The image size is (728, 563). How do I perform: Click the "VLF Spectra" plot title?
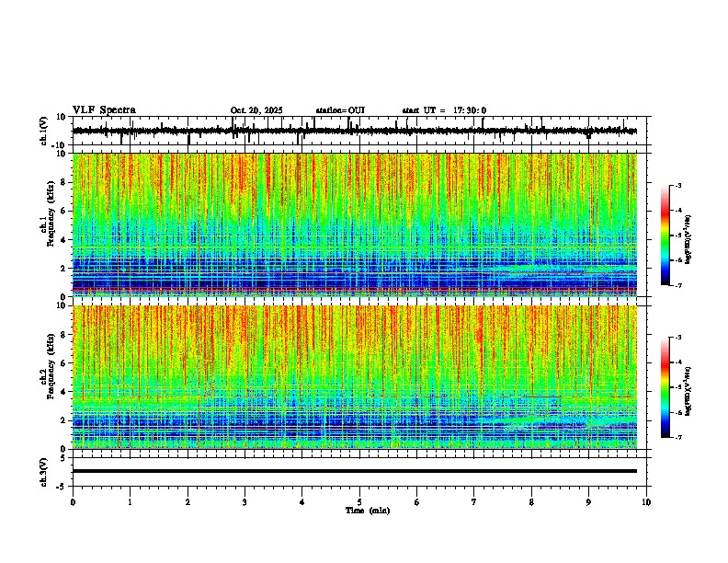[104, 110]
